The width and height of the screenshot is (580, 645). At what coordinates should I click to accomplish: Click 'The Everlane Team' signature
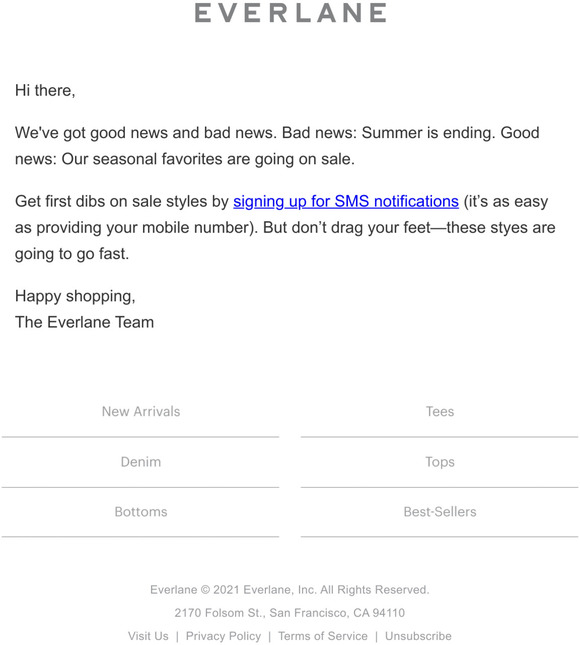[x=84, y=322]
